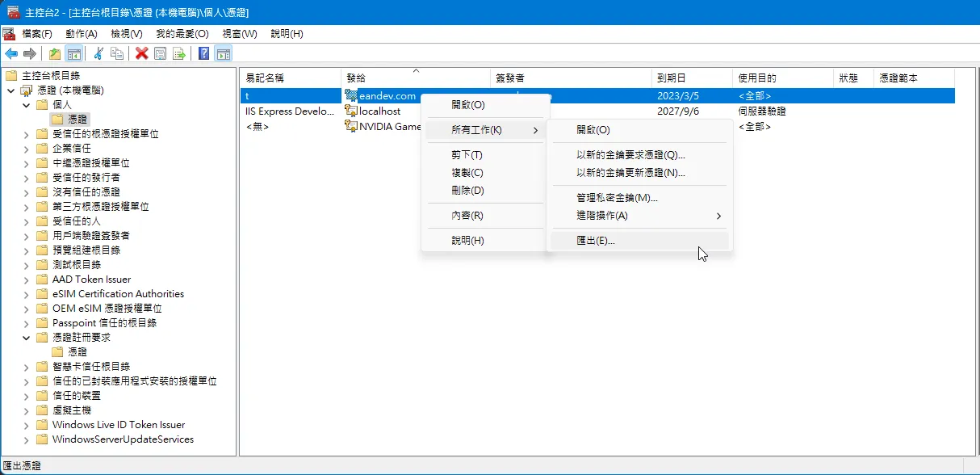Click the blue Help question mark icon
This screenshot has width=980, height=475.
pos(202,53)
